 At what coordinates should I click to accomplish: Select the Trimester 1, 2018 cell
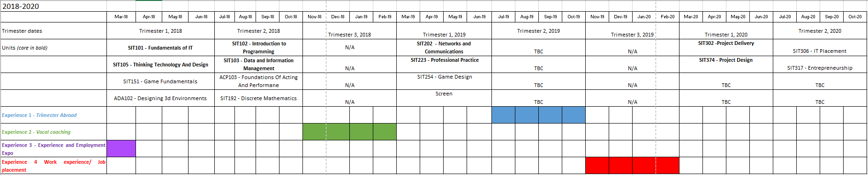click(160, 31)
